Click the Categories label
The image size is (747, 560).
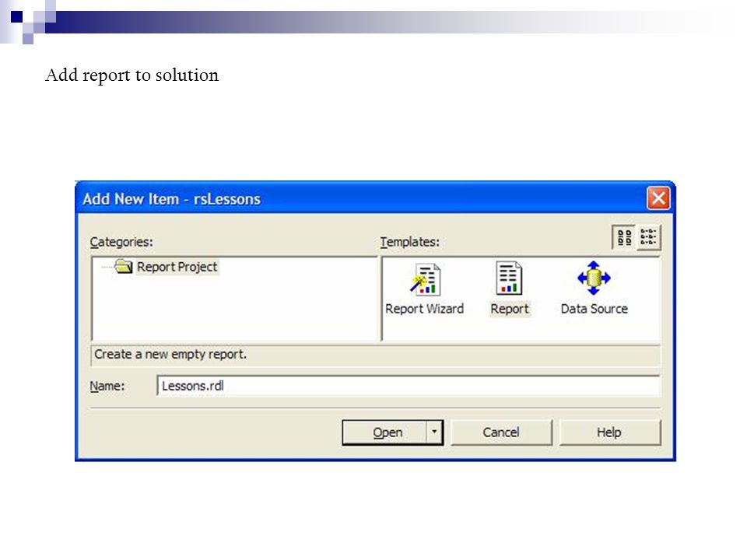tap(121, 242)
